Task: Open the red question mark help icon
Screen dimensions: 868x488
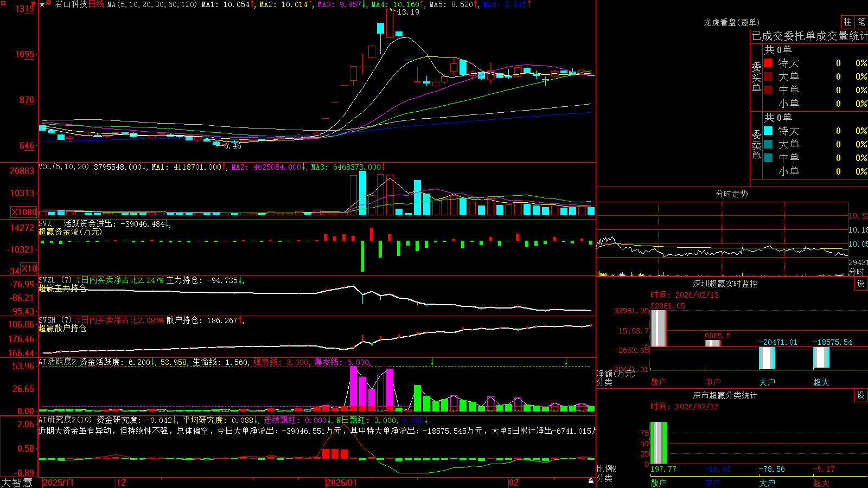Action: coord(34,4)
